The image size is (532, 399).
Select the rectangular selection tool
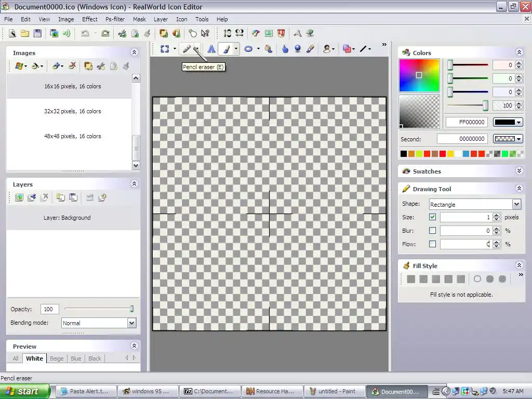[165, 49]
